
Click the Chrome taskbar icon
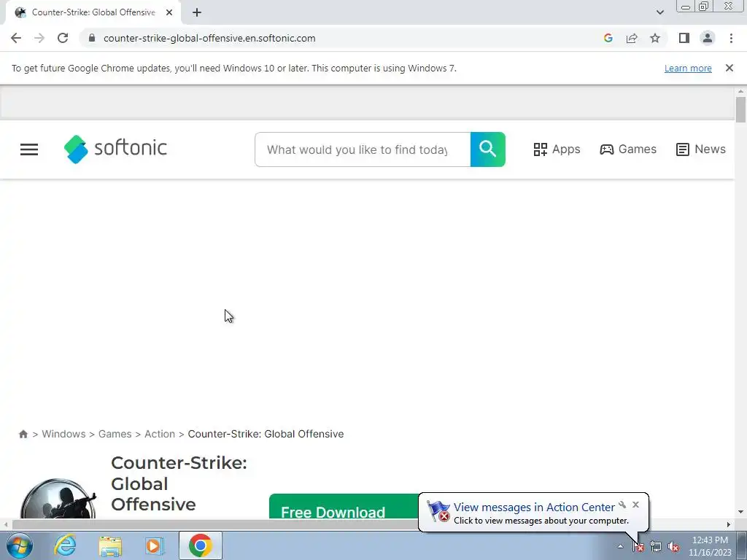tap(200, 545)
